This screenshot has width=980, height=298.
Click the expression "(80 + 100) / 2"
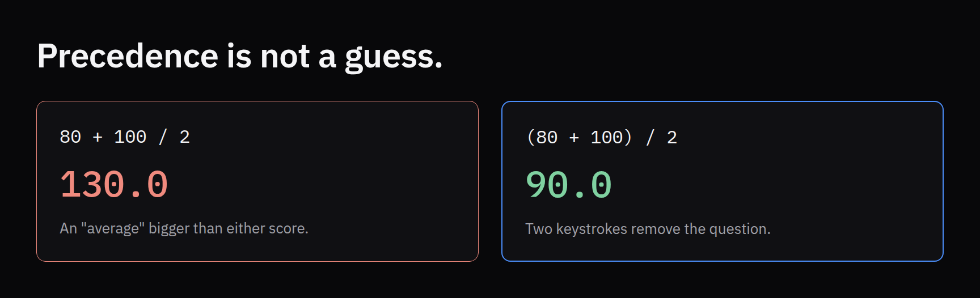coord(601,137)
